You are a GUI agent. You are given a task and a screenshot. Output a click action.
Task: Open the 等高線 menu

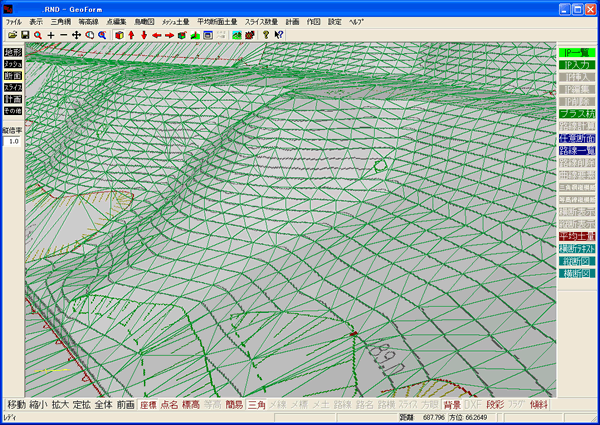(x=88, y=22)
